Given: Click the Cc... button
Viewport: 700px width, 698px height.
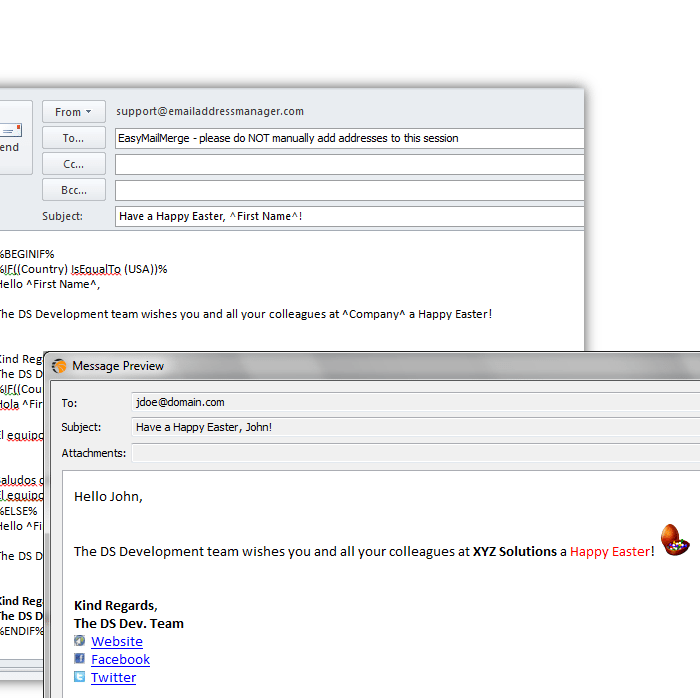Looking at the screenshot, I should click(x=74, y=164).
